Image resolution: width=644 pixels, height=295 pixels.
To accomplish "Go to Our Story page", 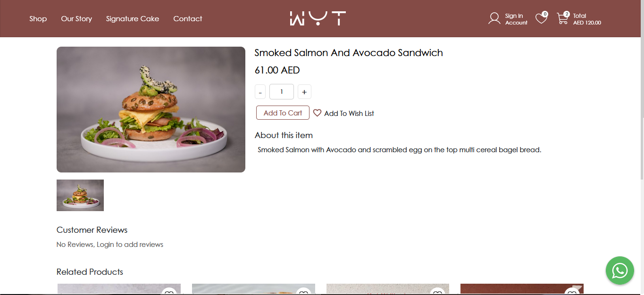I will coord(76,19).
